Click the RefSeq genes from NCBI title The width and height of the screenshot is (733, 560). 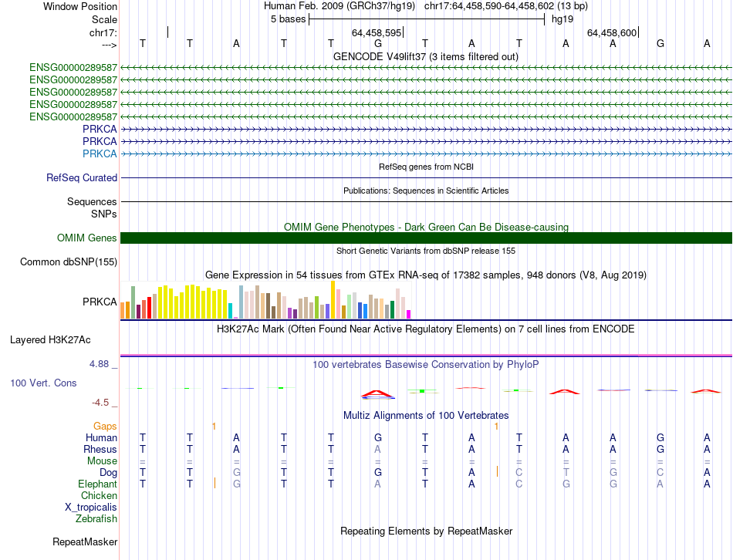[x=426, y=167]
